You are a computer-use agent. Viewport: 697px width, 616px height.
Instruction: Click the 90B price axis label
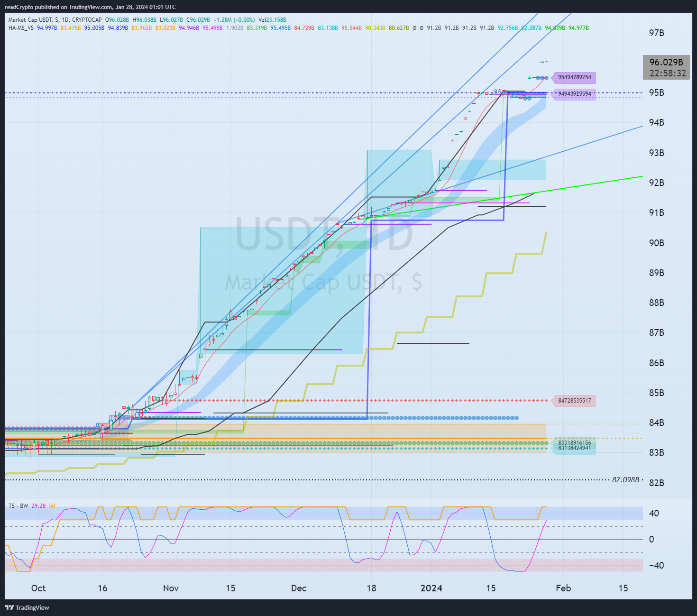click(x=657, y=243)
